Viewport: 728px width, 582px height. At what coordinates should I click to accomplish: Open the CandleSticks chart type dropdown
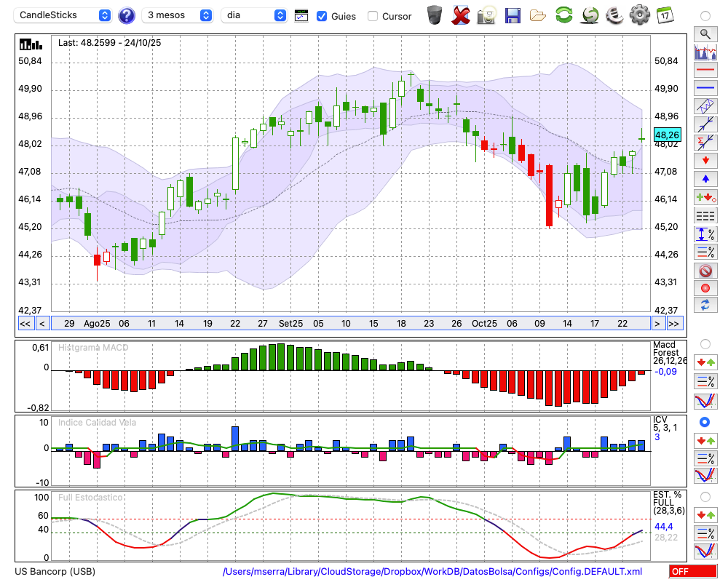pyautogui.click(x=63, y=15)
